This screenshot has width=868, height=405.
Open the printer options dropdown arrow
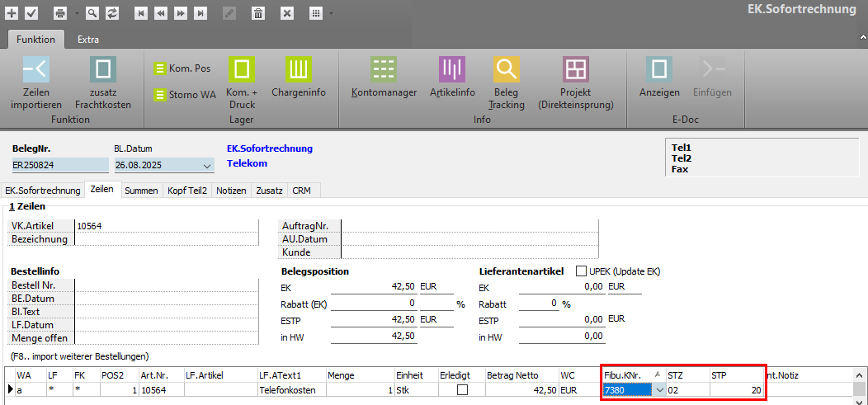(x=77, y=12)
